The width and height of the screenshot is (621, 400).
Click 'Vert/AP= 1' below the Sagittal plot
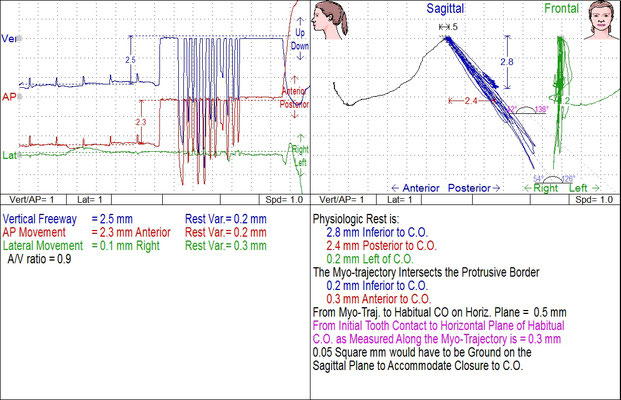click(342, 200)
